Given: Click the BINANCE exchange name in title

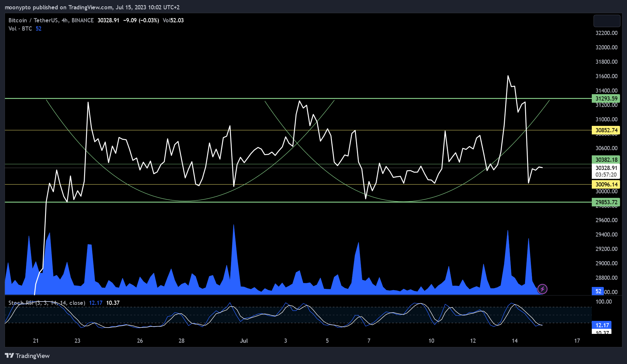Looking at the screenshot, I should (82, 20).
